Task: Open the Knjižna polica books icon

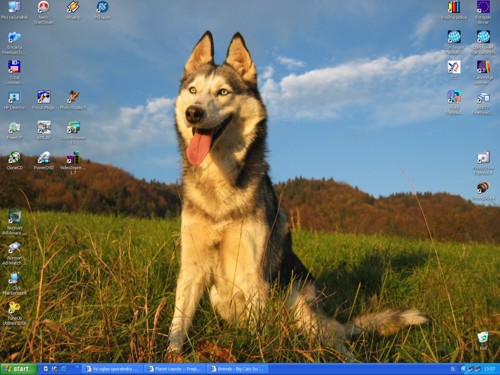Action: [x=454, y=7]
